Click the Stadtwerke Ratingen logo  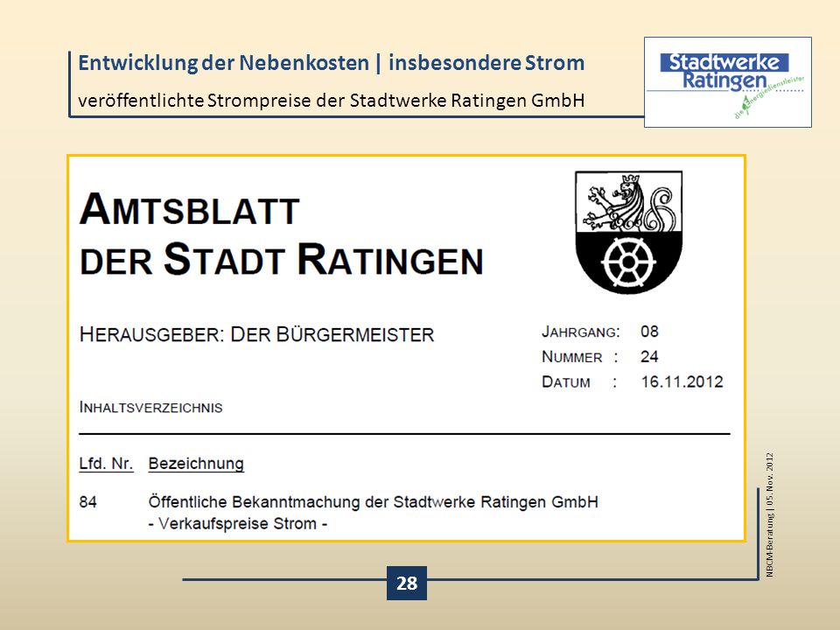(727, 82)
